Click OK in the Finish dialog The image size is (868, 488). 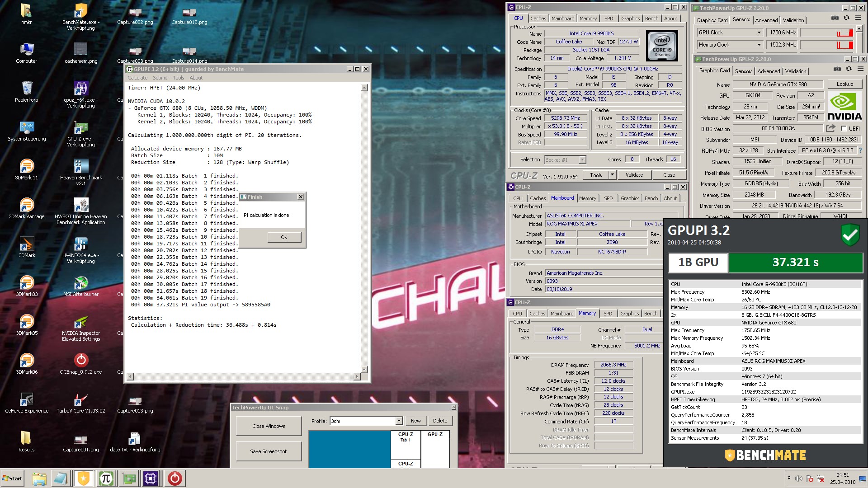(x=284, y=237)
